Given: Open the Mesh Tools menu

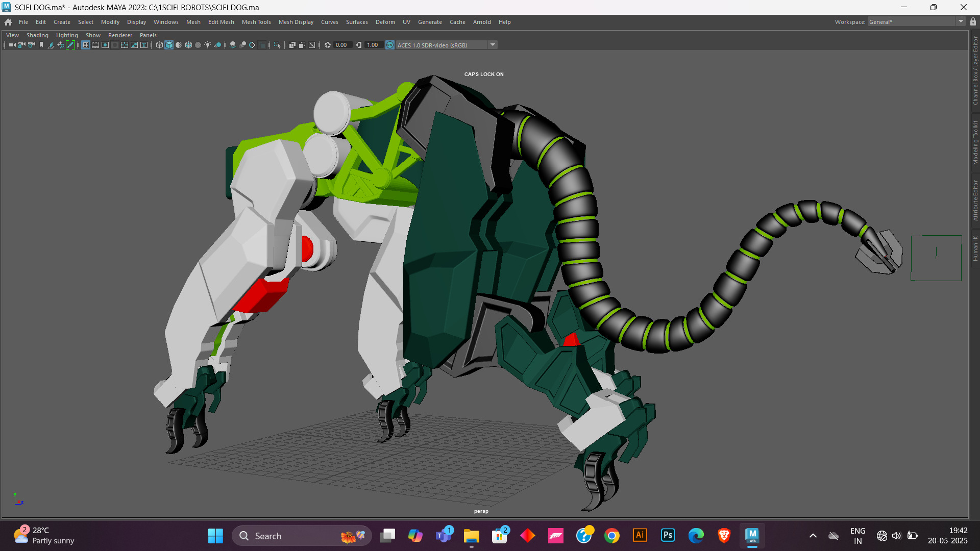Looking at the screenshot, I should (256, 22).
